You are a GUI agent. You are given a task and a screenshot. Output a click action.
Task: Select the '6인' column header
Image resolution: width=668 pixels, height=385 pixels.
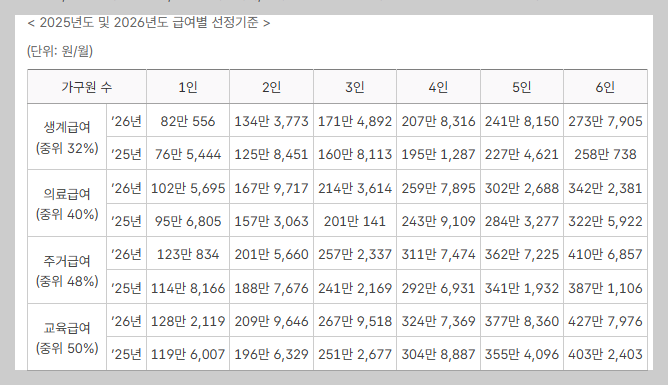tap(605, 87)
